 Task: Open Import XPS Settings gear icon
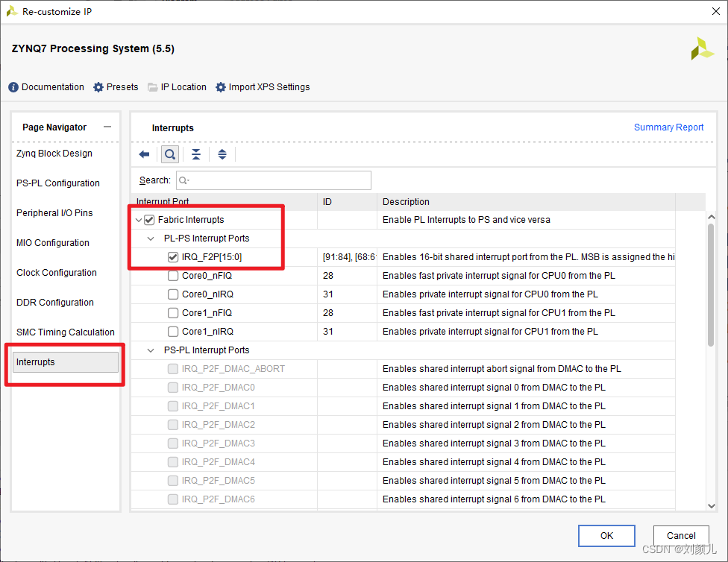pyautogui.click(x=221, y=87)
